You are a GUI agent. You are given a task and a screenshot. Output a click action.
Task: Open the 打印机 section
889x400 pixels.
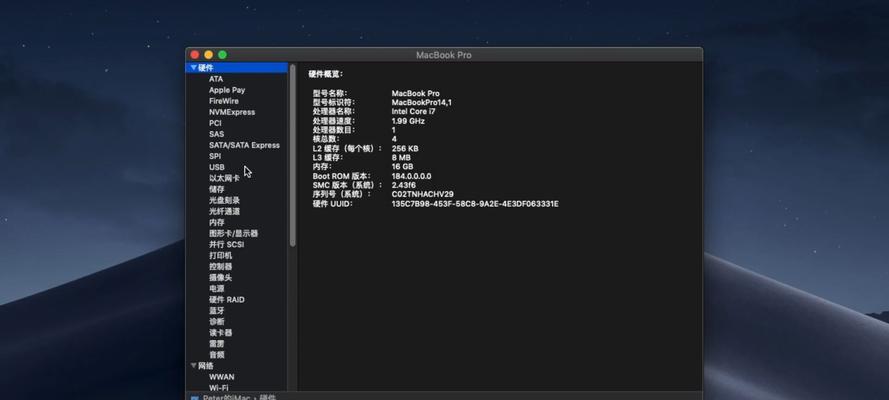tap(221, 256)
